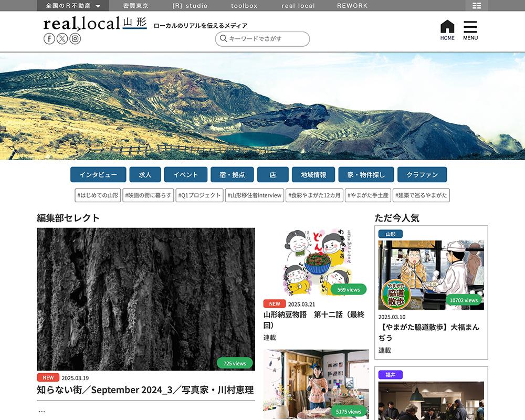The width and height of the screenshot is (525, 420).
Task: Open the #映画の街に暮らす tag
Action: 149,195
